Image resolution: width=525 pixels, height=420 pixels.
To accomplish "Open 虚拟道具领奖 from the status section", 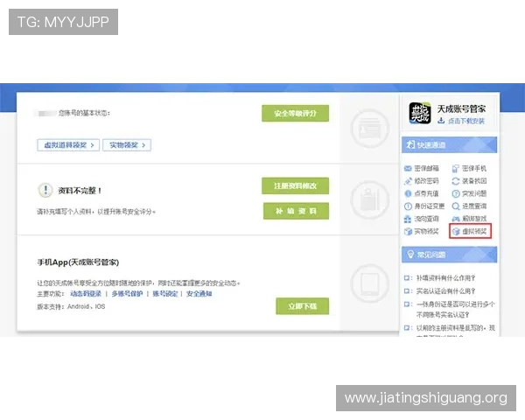I will 68,145.
